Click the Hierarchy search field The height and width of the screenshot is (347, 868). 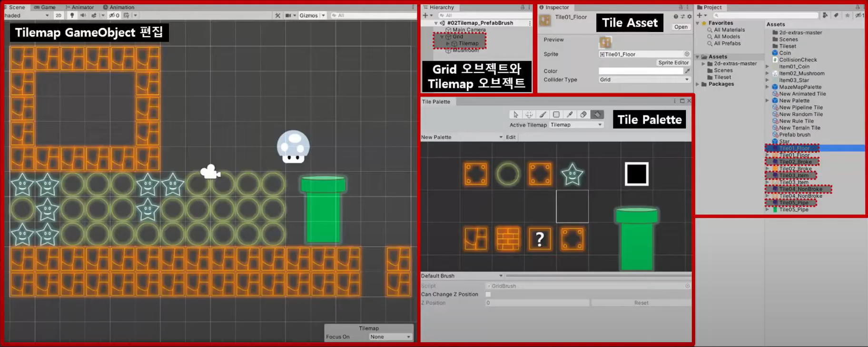[x=485, y=15]
